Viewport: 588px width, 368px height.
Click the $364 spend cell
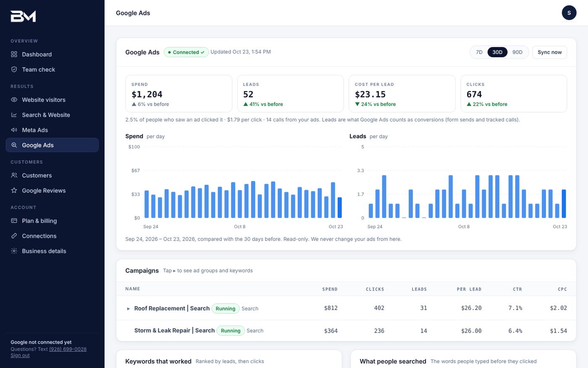[x=331, y=331]
